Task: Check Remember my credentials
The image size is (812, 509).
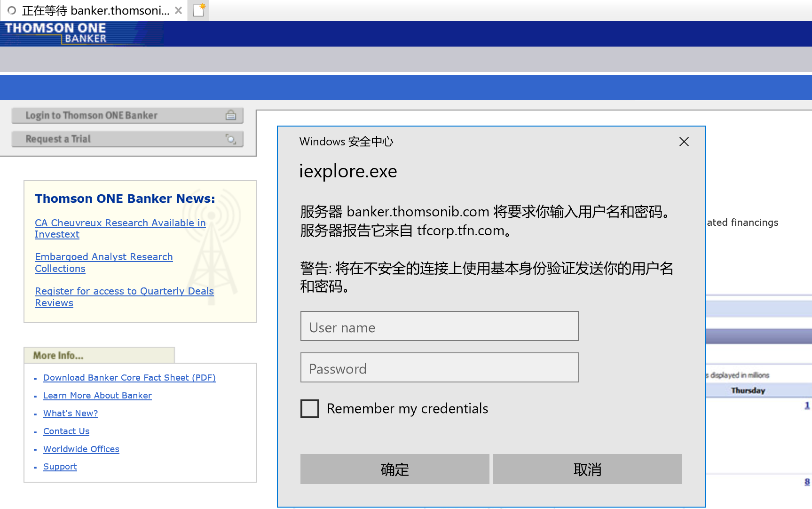Action: [x=310, y=409]
